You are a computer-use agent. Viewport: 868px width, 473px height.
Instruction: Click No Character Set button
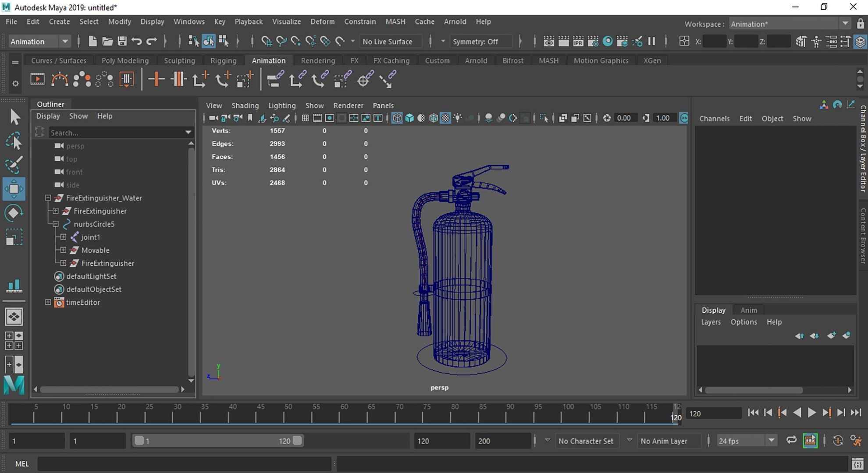tap(586, 441)
